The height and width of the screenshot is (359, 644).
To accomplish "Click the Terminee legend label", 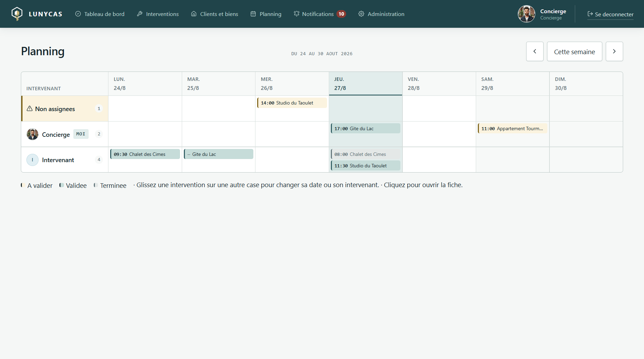I will [113, 185].
